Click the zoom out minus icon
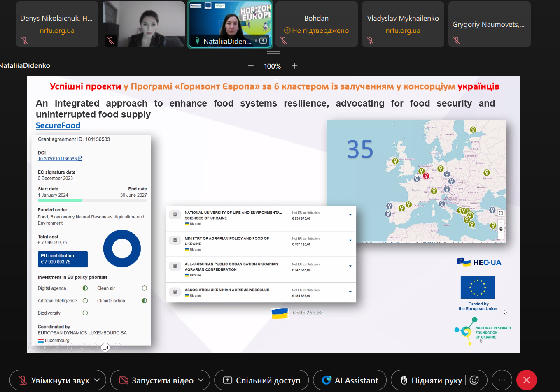 [x=250, y=66]
